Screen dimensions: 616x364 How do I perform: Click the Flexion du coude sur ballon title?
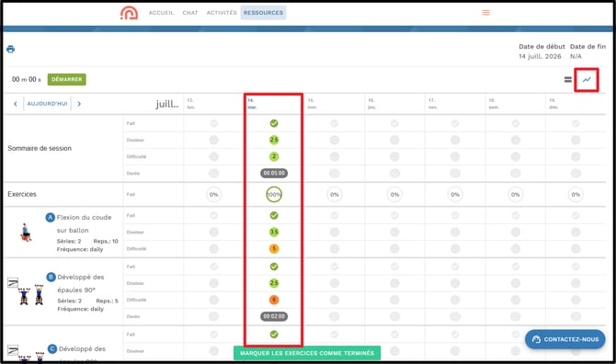(x=84, y=223)
